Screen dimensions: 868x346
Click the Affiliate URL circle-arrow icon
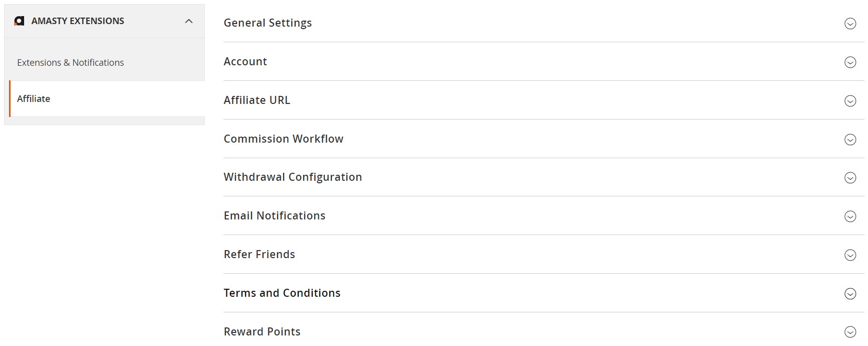(x=850, y=101)
